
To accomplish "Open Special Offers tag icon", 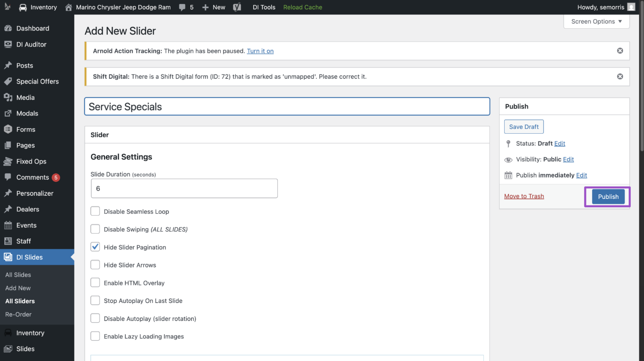I will click(x=8, y=81).
